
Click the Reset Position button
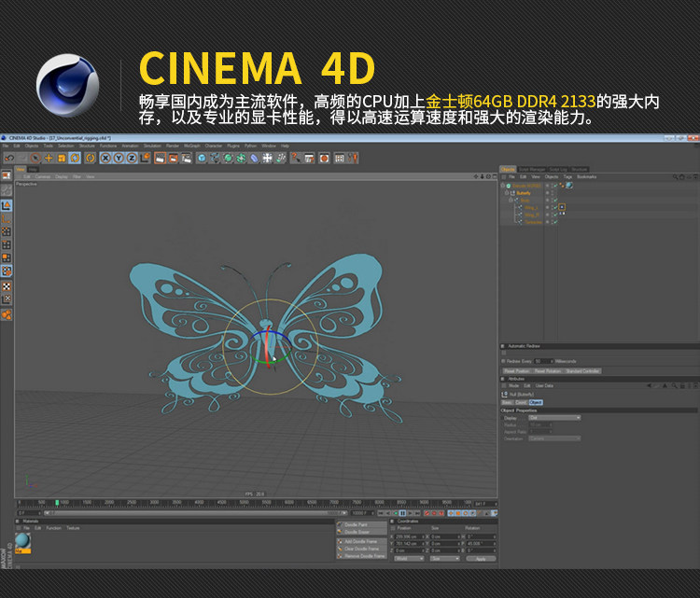(516, 371)
